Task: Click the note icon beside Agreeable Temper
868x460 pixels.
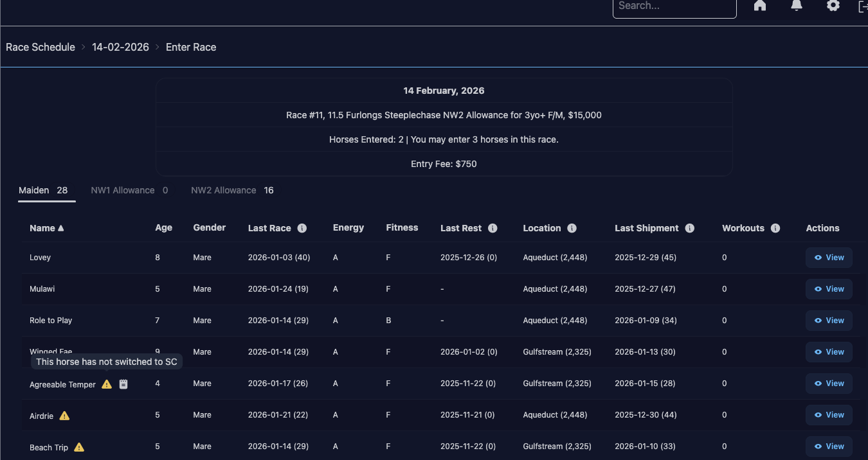Action: pyautogui.click(x=123, y=384)
